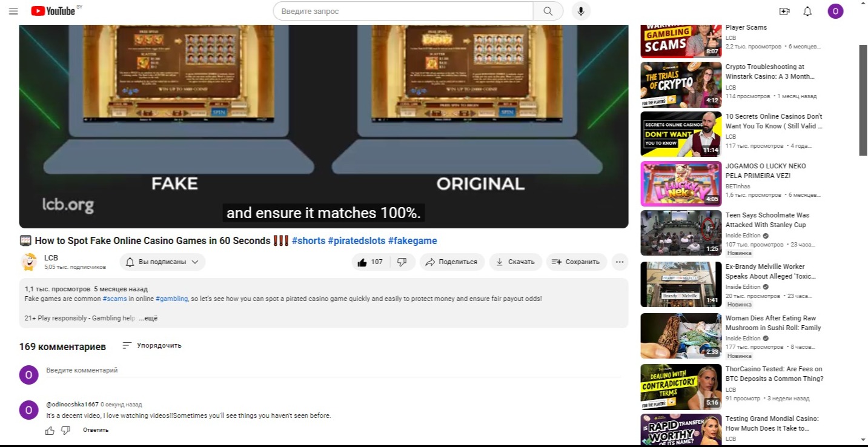The height and width of the screenshot is (447, 868).
Task: Open Contradictory Terms video thumbnail
Action: point(681,386)
